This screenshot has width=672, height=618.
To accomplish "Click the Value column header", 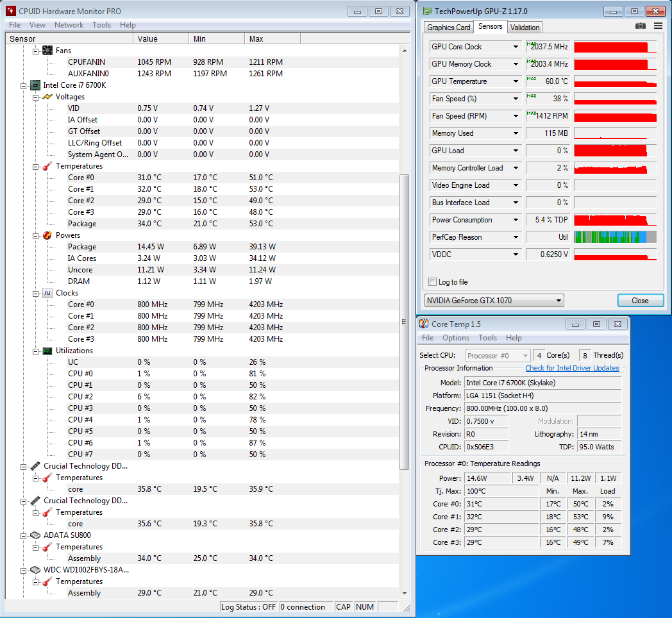I will [x=161, y=39].
